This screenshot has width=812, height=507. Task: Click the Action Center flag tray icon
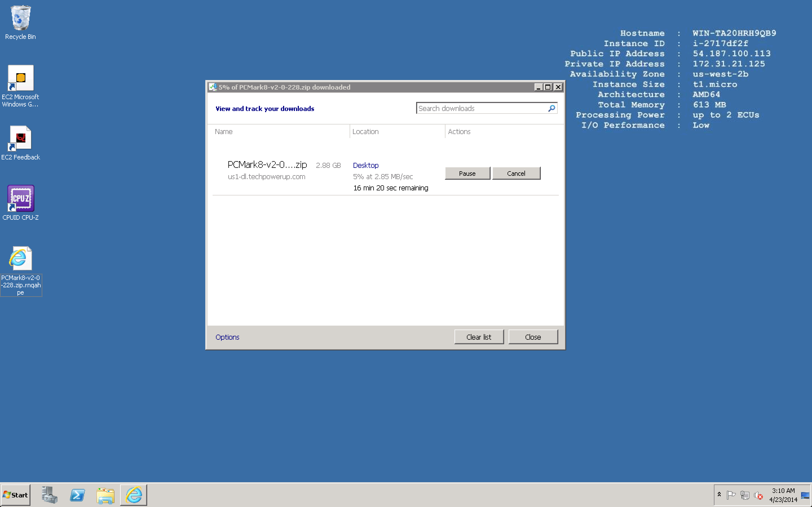pos(731,495)
